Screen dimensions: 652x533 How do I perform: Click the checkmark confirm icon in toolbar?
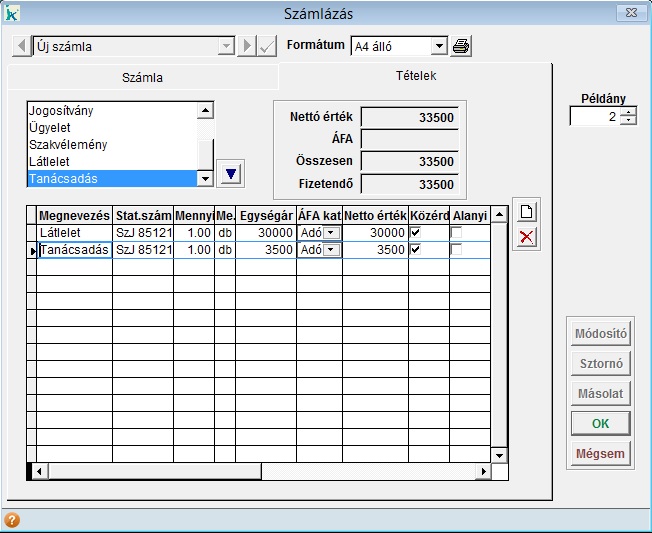click(x=267, y=46)
